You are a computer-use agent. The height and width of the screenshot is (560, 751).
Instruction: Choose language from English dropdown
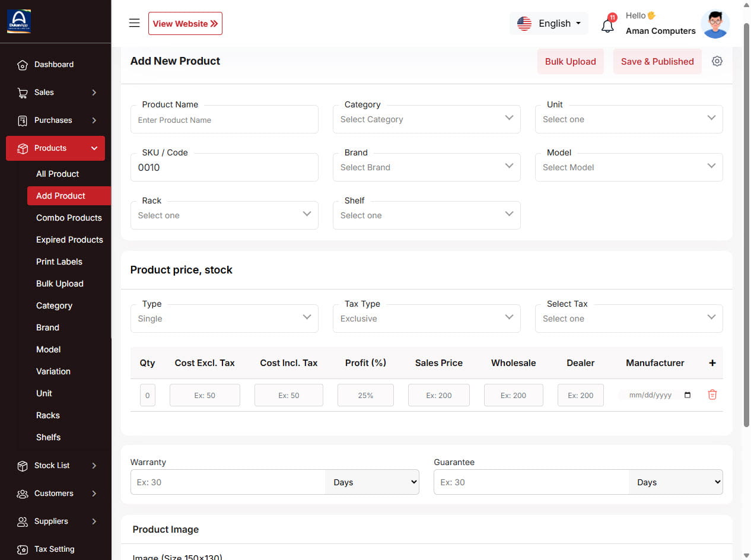click(x=549, y=24)
